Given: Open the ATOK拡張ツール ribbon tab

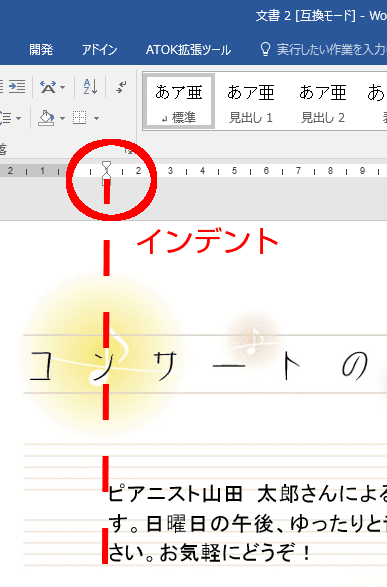Looking at the screenshot, I should click(x=188, y=49).
